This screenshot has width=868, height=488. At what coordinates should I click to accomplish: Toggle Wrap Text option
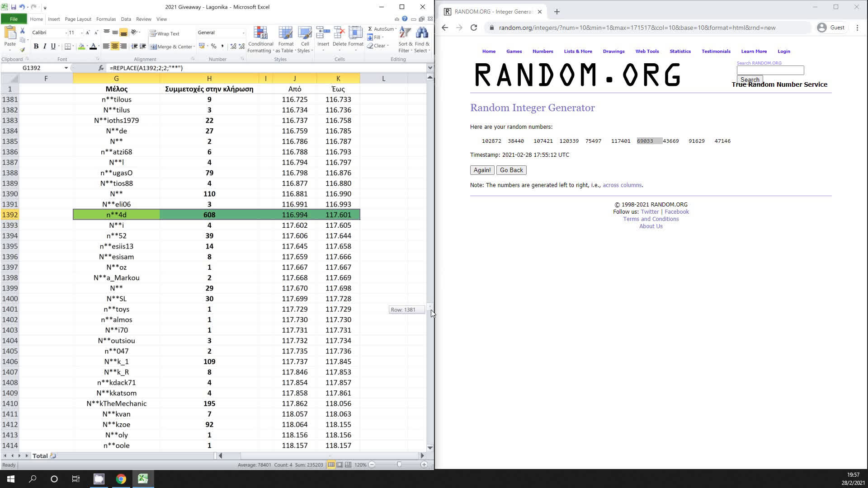click(x=165, y=33)
